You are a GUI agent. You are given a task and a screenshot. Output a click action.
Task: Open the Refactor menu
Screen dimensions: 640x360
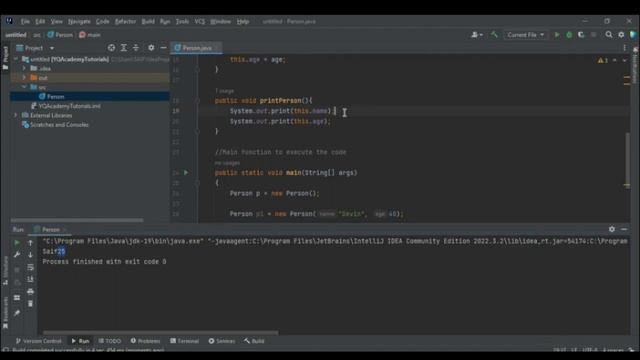coord(125,21)
